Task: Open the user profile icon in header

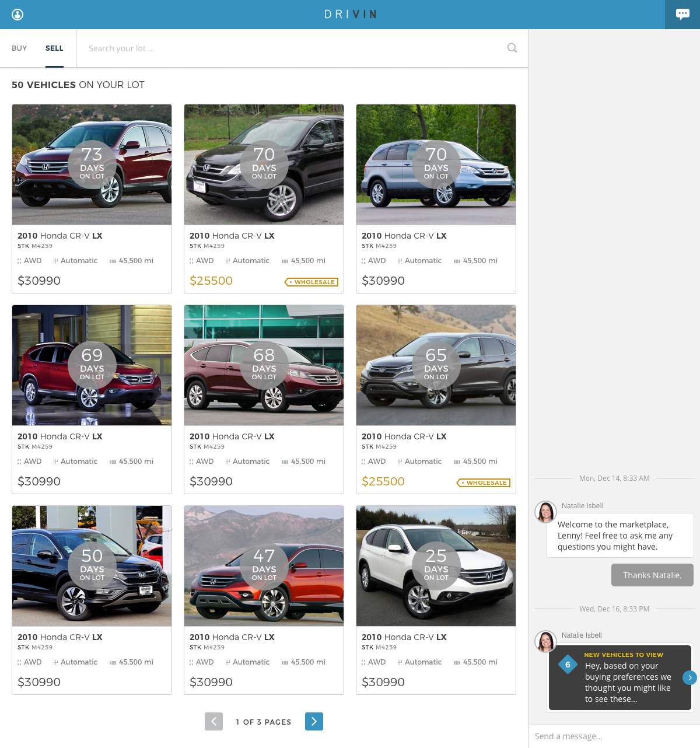Action: click(17, 15)
